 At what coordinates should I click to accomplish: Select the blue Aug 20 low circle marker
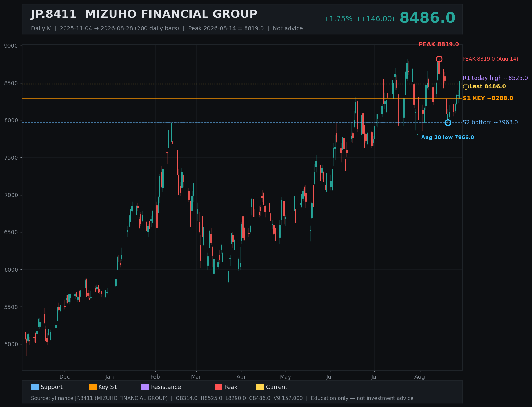448,123
